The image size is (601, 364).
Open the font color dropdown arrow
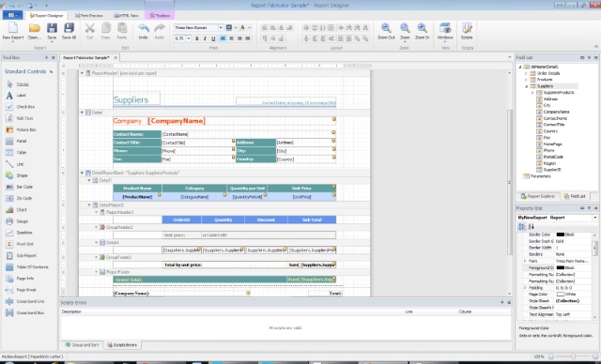249,27
